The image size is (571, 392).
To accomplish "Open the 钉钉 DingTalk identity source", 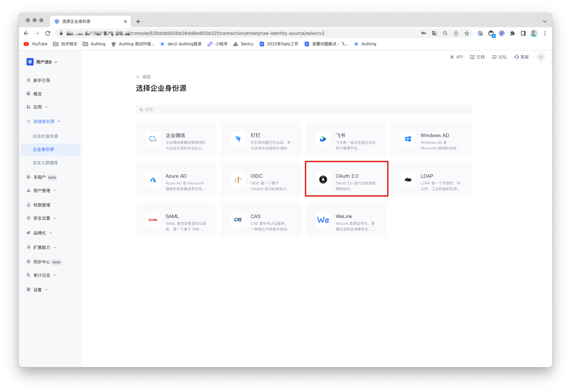I will click(261, 139).
